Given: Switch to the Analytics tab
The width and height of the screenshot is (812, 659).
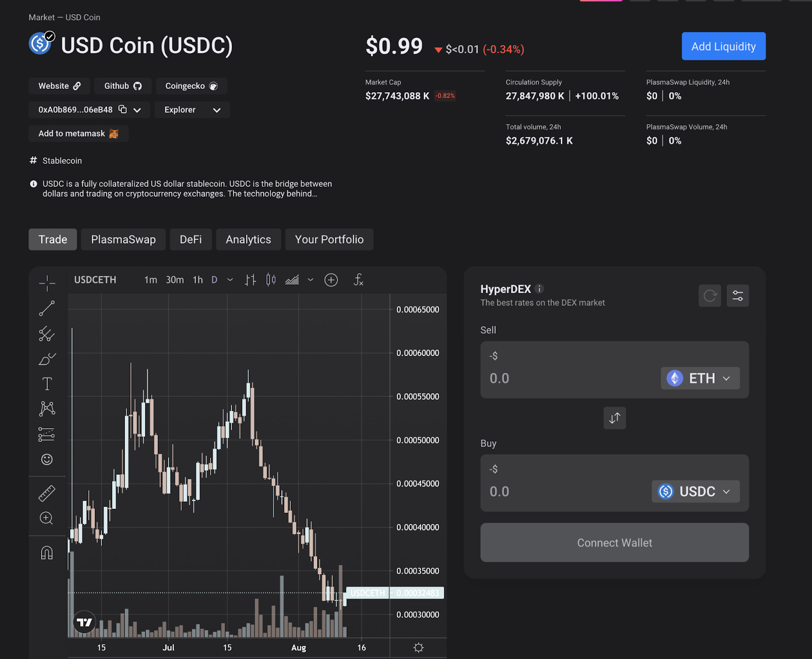Looking at the screenshot, I should pyautogui.click(x=248, y=239).
